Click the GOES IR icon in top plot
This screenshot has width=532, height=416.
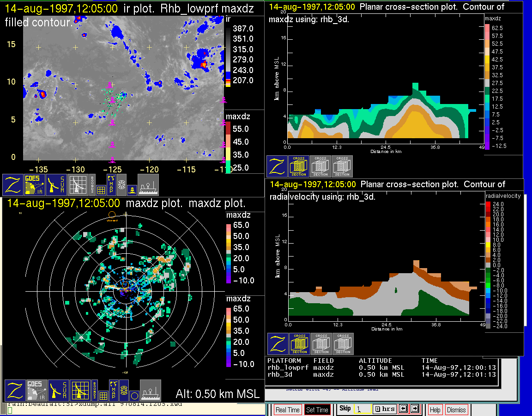pyautogui.click(x=35, y=184)
